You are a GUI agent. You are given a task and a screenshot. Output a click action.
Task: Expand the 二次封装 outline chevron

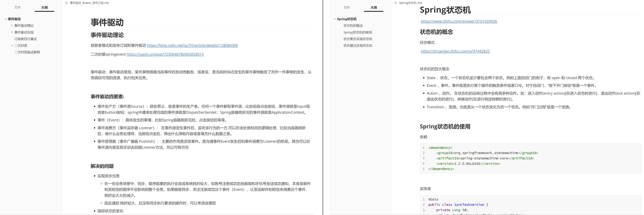pos(12,46)
